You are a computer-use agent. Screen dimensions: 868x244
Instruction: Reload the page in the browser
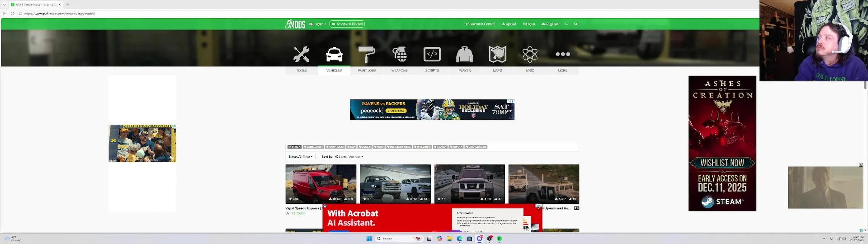[13, 14]
